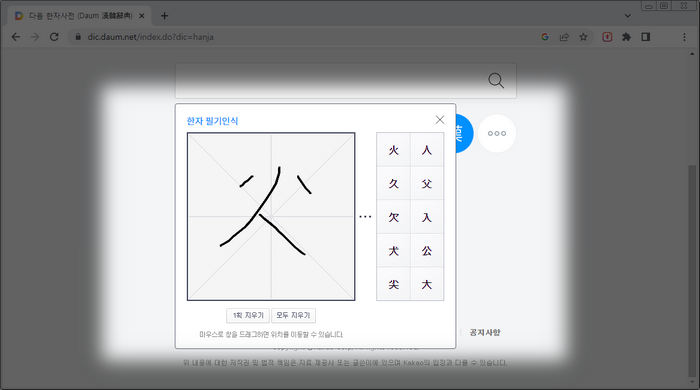Open the tab search dropdown arrow
Image resolution: width=700 pixels, height=390 pixels.
click(628, 16)
